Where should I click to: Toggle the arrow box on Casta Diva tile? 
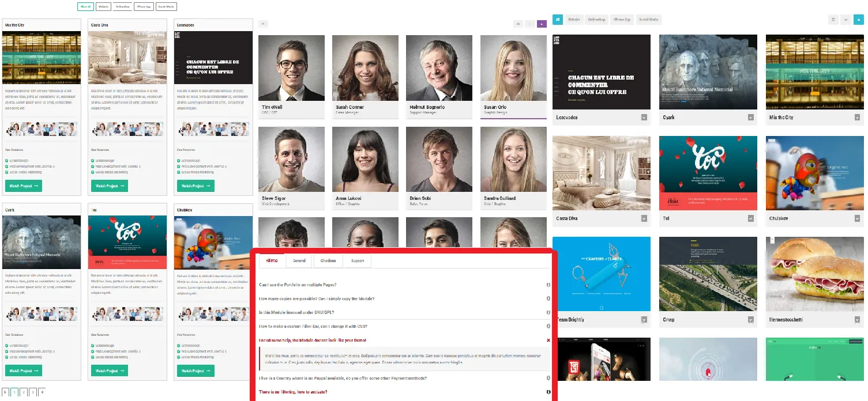point(644,218)
